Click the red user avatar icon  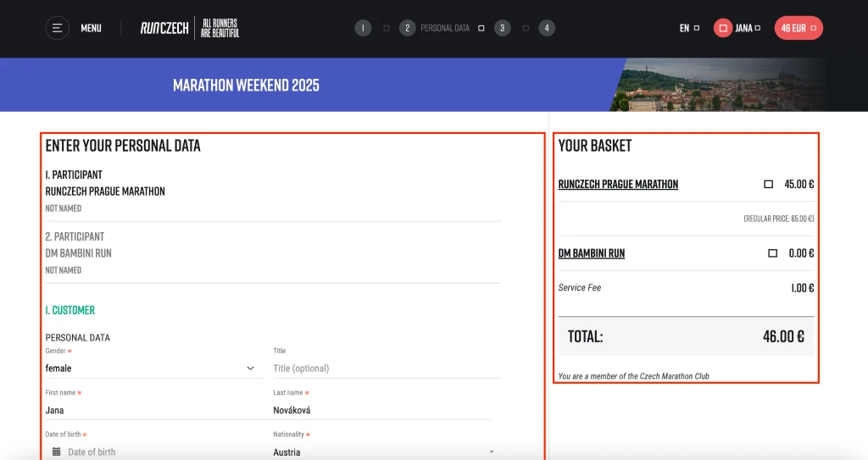[723, 28]
